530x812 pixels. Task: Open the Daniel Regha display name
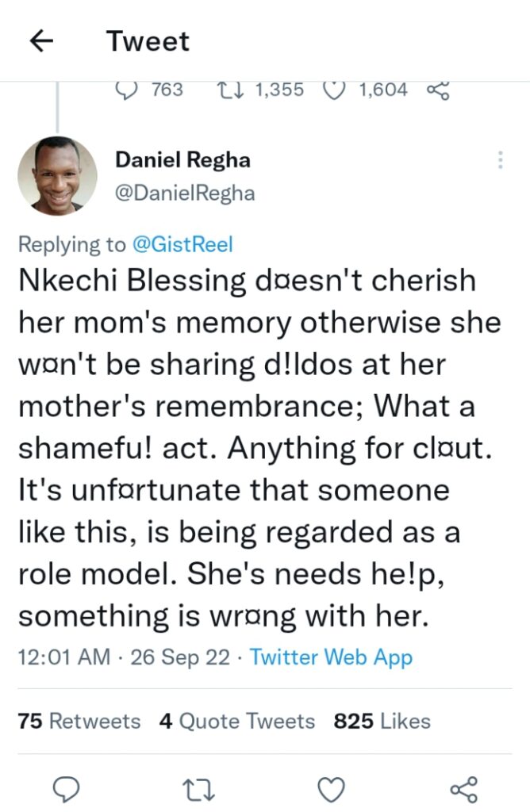coord(182,159)
